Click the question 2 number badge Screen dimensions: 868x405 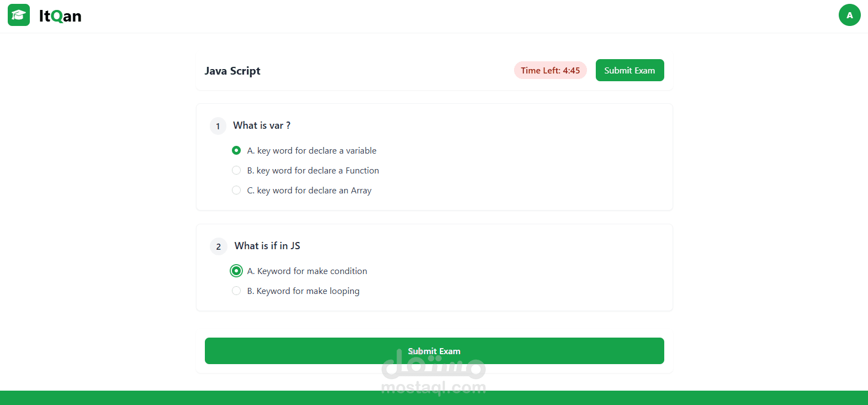tap(219, 246)
